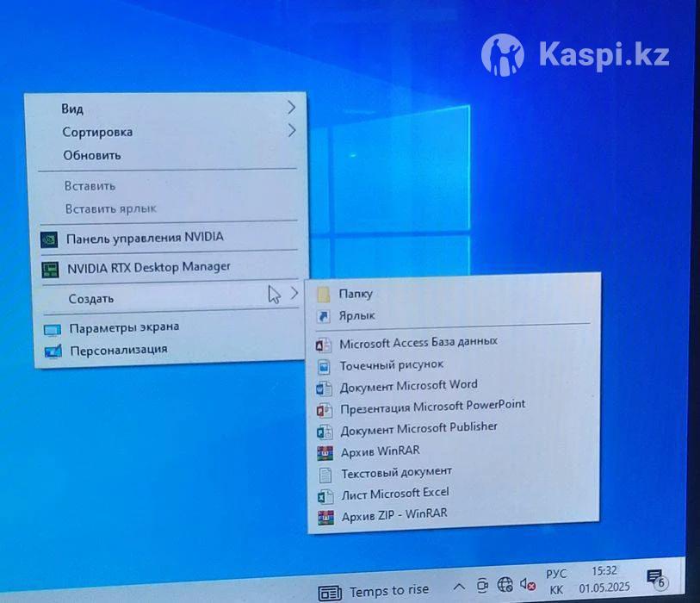Show hidden tray icons chevron
700x603 pixels.
(x=460, y=586)
